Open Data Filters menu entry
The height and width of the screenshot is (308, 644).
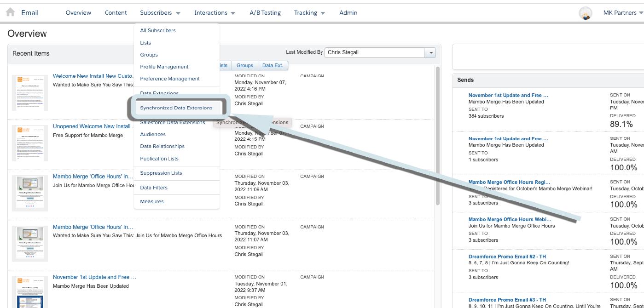click(154, 188)
